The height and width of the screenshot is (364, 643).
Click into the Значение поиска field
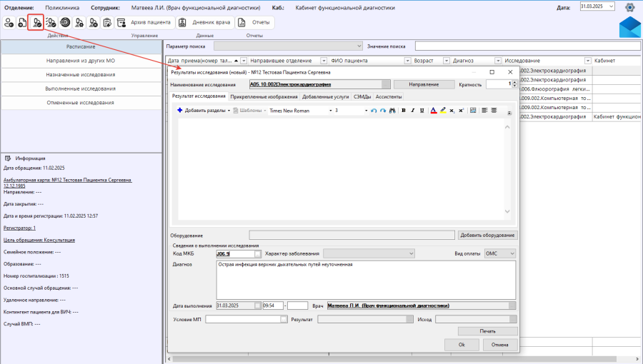(x=527, y=46)
